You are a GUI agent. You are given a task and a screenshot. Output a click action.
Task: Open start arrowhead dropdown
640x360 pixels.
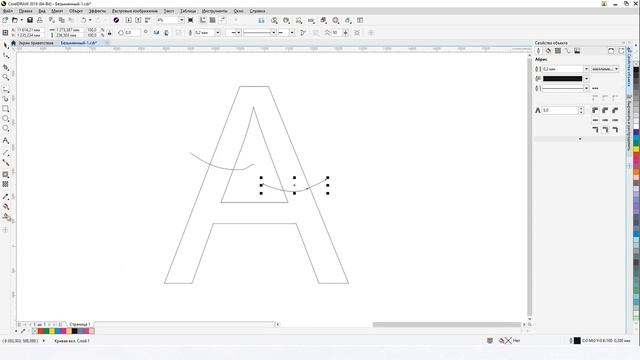pos(239,33)
